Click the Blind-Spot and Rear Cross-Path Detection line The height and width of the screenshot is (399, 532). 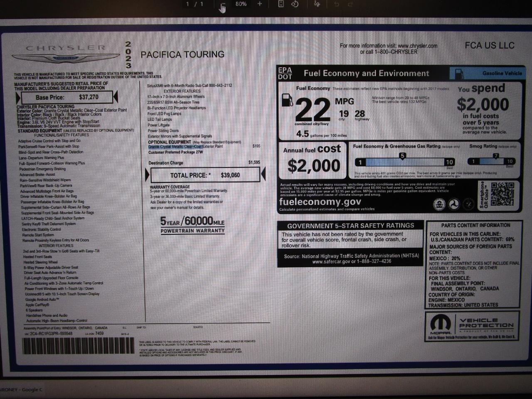(x=51, y=152)
